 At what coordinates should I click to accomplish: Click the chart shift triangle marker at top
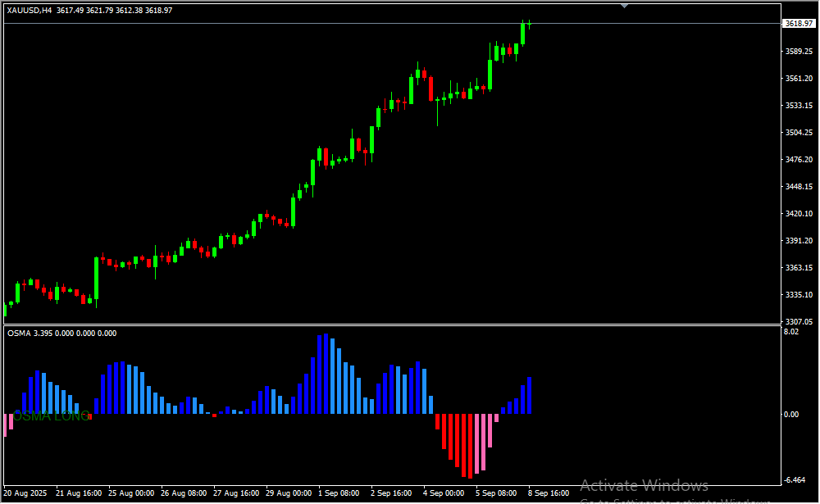[625, 5]
